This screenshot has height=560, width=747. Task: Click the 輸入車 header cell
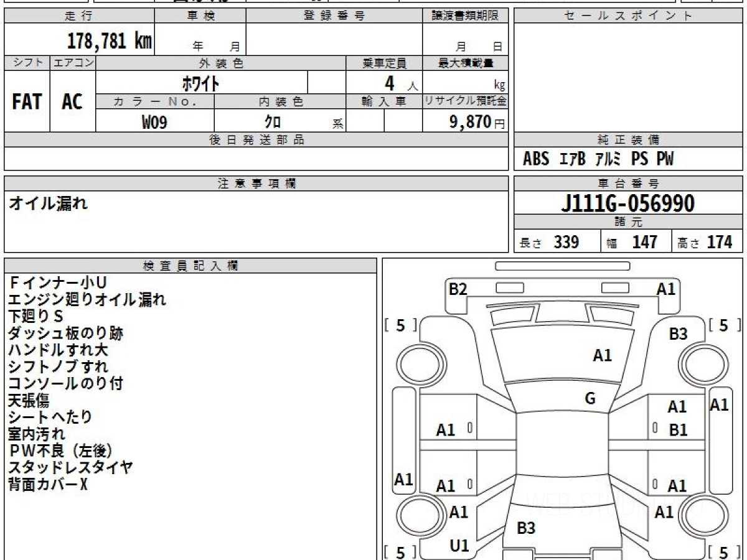[x=384, y=101]
